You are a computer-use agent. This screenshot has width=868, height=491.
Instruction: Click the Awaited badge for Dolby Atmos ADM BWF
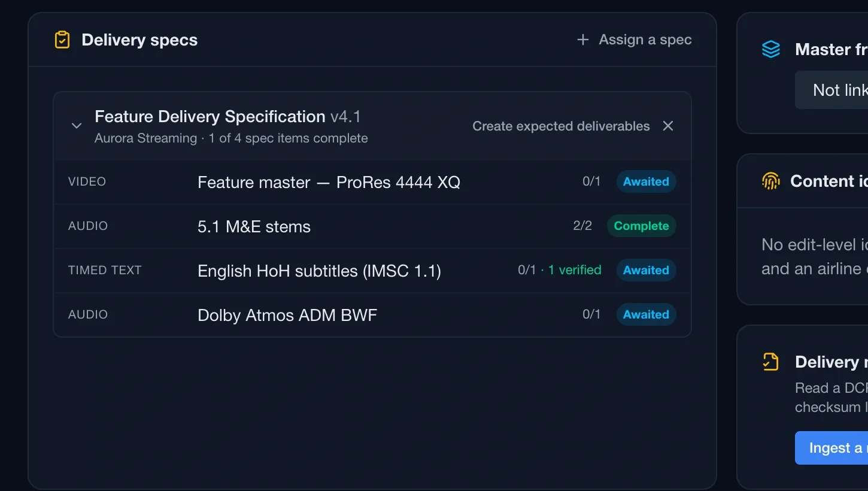[x=646, y=314]
